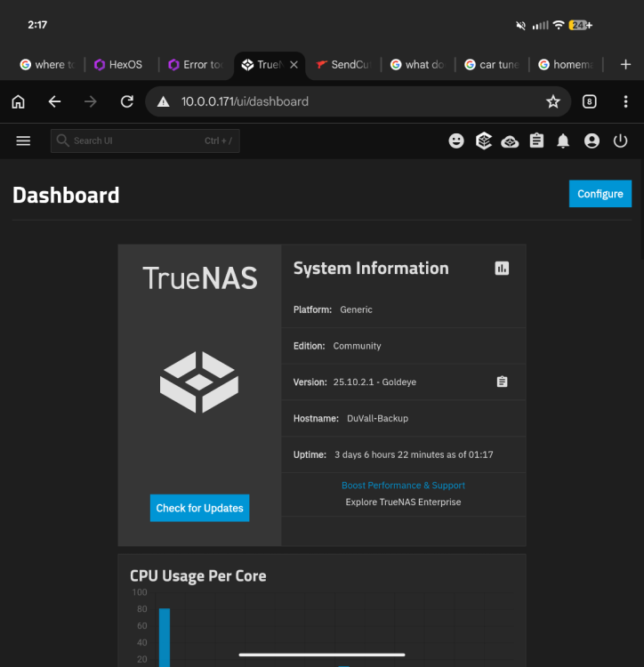The width and height of the screenshot is (644, 667).
Task: Close the active TrueNAS tab
Action: [x=294, y=65]
